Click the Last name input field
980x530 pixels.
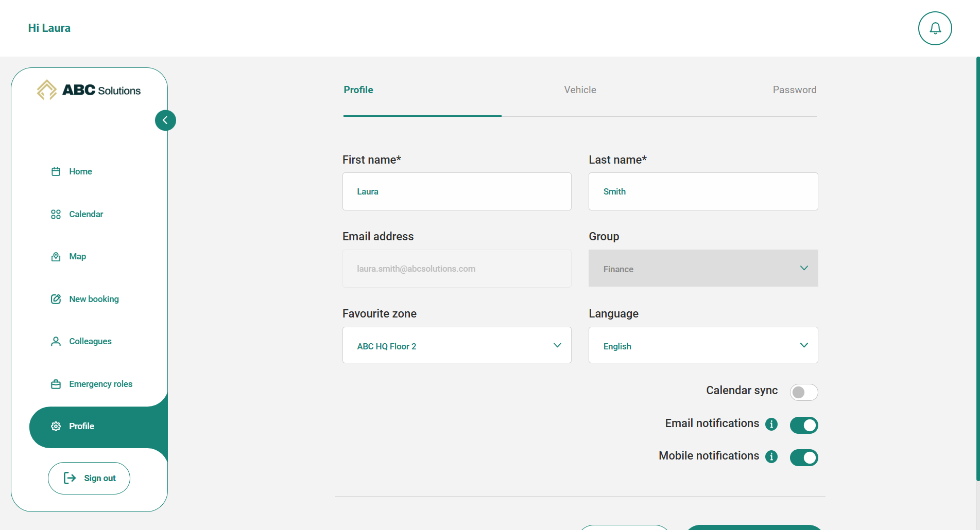tap(703, 191)
